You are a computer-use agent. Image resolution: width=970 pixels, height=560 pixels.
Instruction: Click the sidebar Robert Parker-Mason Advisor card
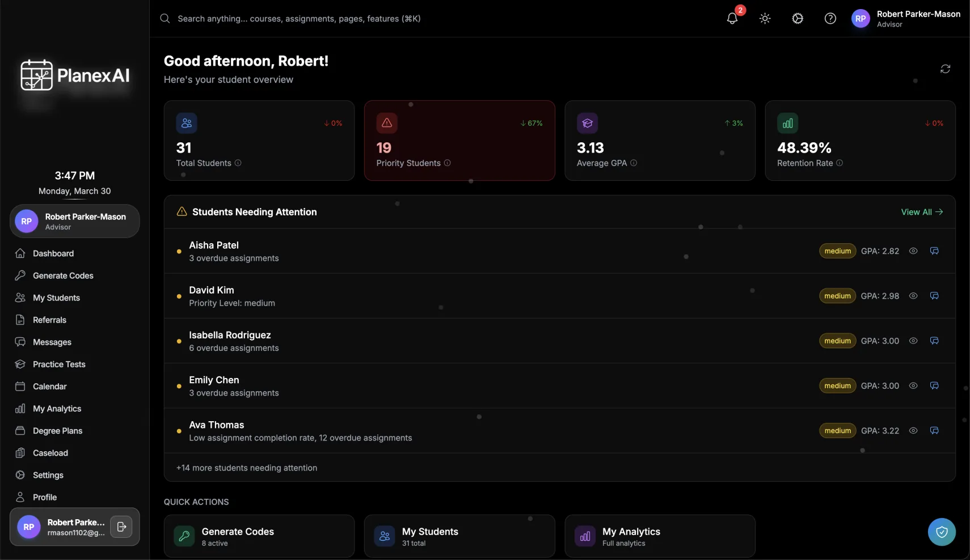tap(74, 221)
